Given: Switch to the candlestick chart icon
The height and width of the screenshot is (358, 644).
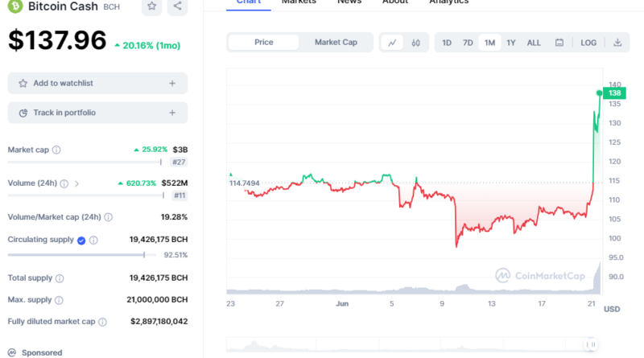Looking at the screenshot, I should 415,43.
